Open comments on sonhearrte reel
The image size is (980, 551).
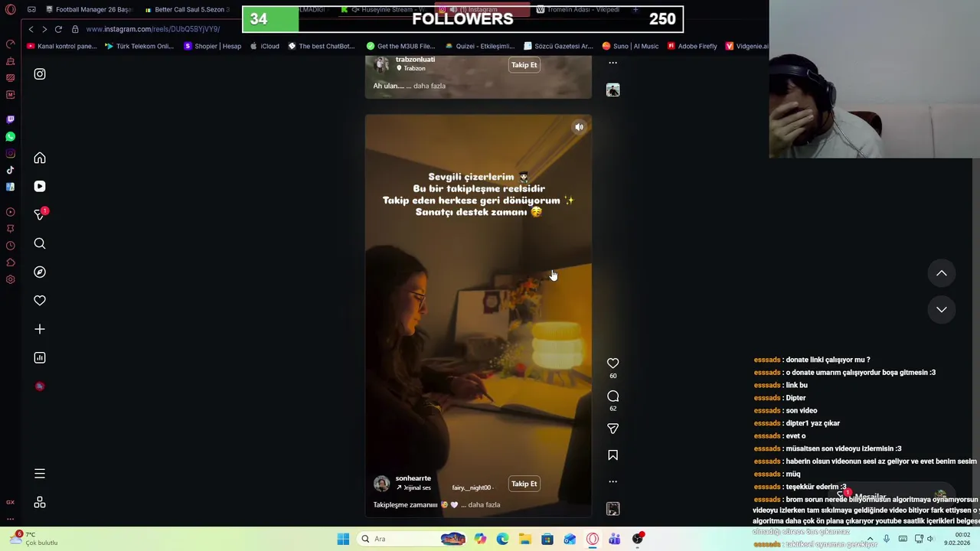612,396
